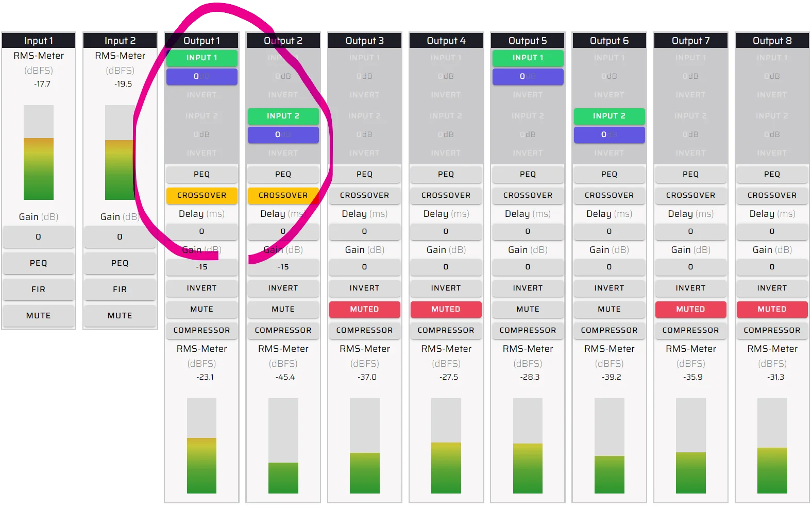Screen dimensions: 812x510
Task: Mute the Input 1 channel
Action: click(x=39, y=315)
